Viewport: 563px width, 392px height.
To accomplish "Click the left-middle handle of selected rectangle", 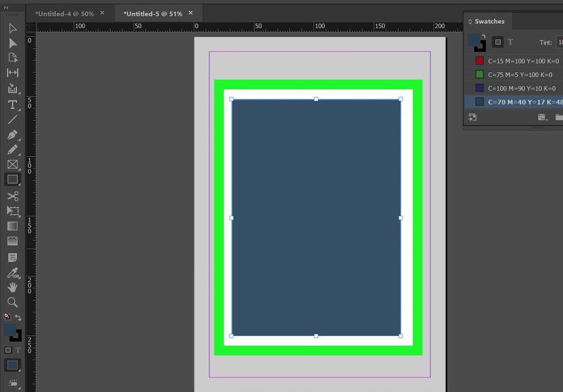I will coord(231,217).
